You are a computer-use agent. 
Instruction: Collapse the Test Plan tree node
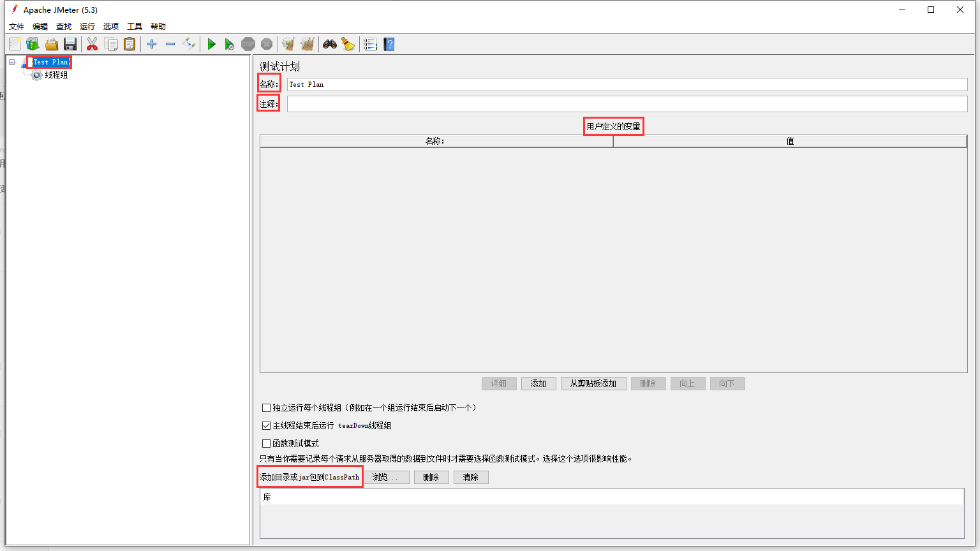(x=11, y=61)
